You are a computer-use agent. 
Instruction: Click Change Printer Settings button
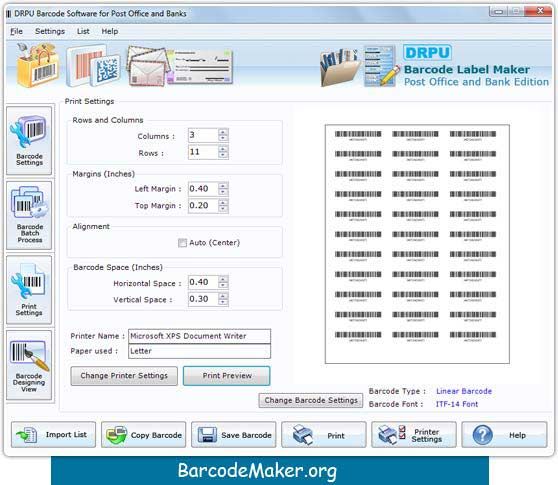(124, 376)
